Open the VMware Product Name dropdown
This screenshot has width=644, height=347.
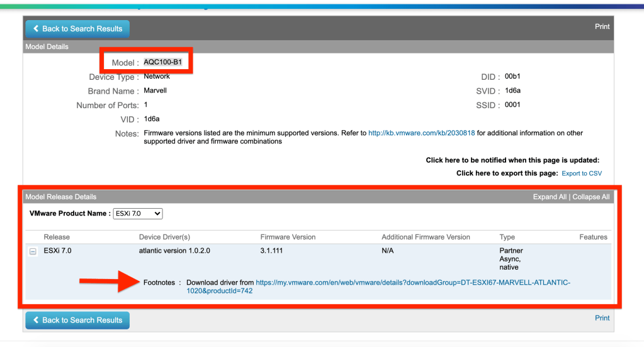137,214
